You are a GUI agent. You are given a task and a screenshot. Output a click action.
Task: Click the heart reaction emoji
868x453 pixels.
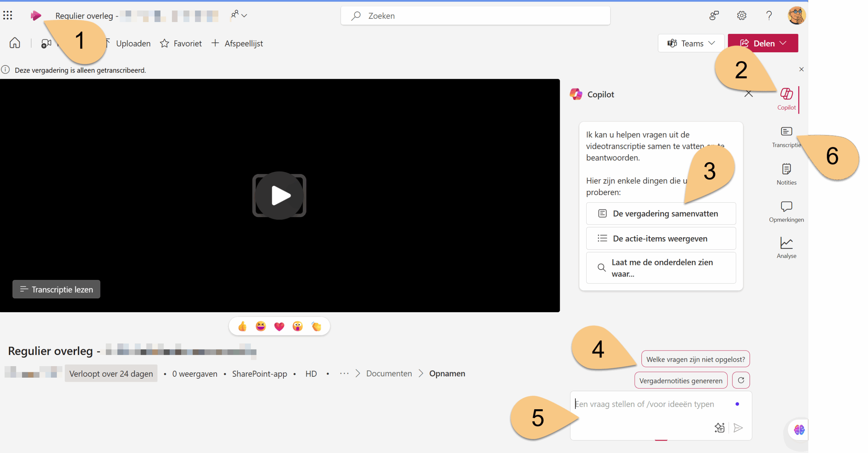coord(279,326)
